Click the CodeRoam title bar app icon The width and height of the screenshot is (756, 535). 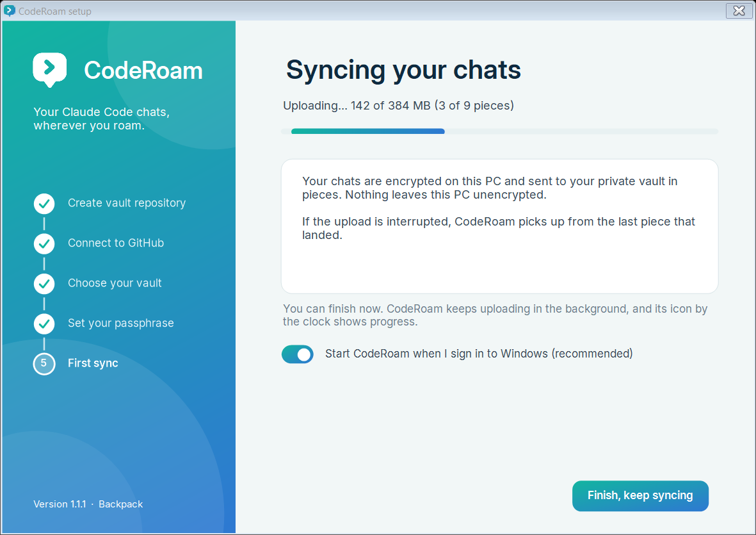[x=9, y=11]
